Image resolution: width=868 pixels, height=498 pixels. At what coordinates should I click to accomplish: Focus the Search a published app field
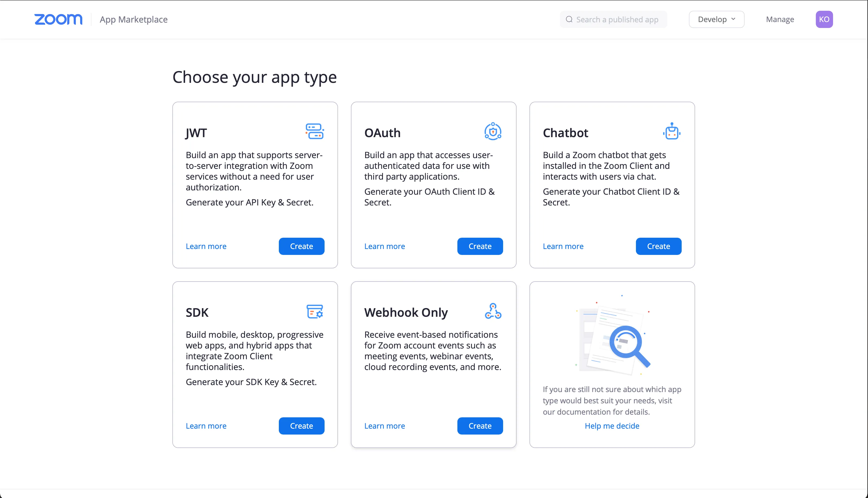617,20
